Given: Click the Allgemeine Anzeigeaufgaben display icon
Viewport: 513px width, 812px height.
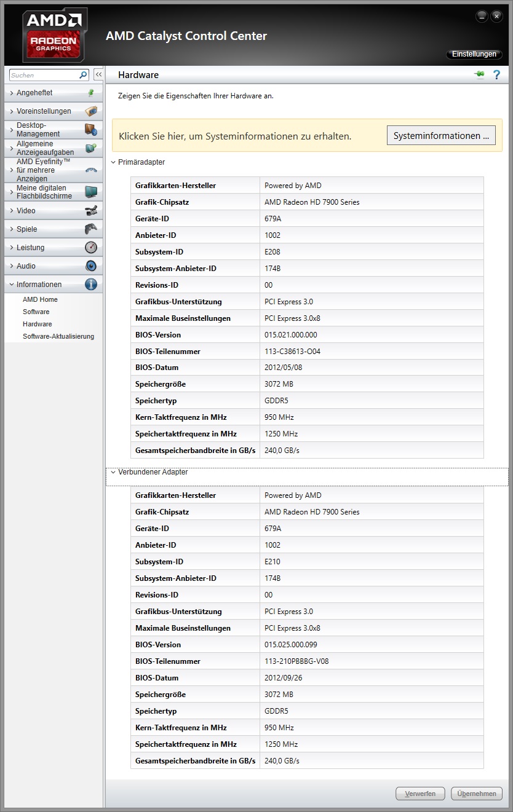Looking at the screenshot, I should [x=91, y=148].
